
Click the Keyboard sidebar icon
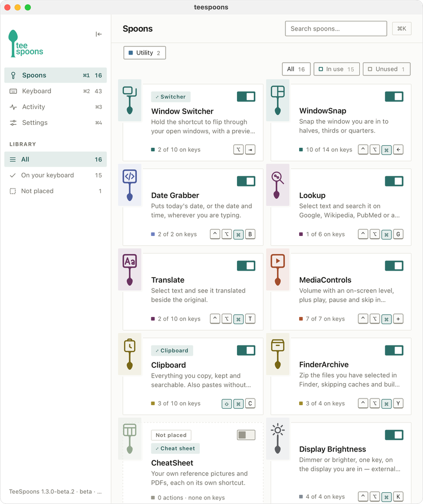[13, 91]
